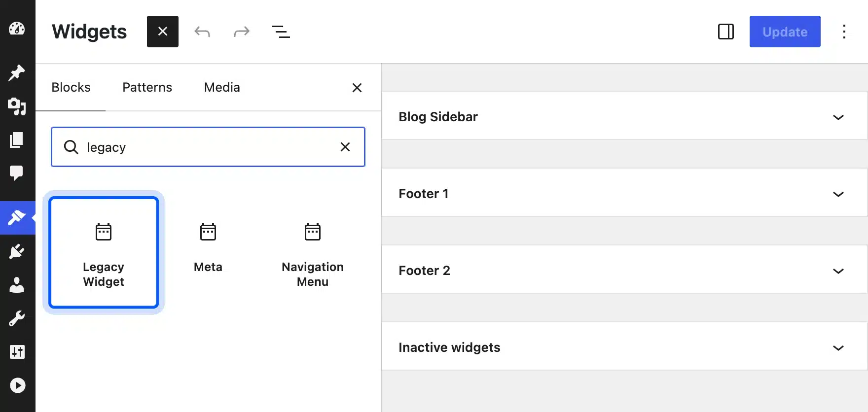Insert the Legacy Widget block

(104, 252)
